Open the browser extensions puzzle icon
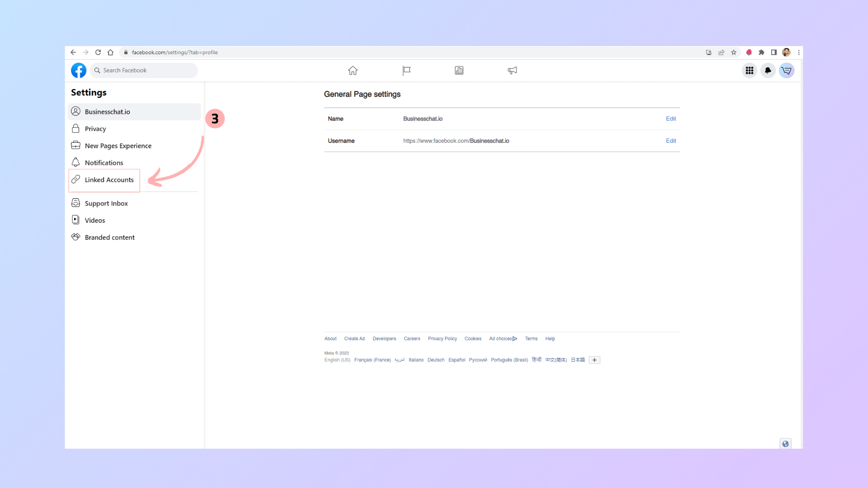 761,52
